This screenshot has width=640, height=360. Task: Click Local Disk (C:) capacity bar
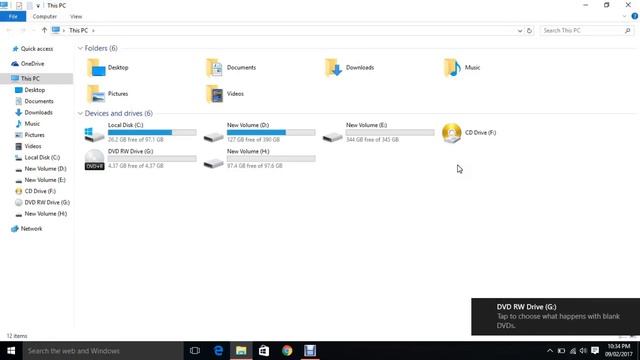click(152, 133)
